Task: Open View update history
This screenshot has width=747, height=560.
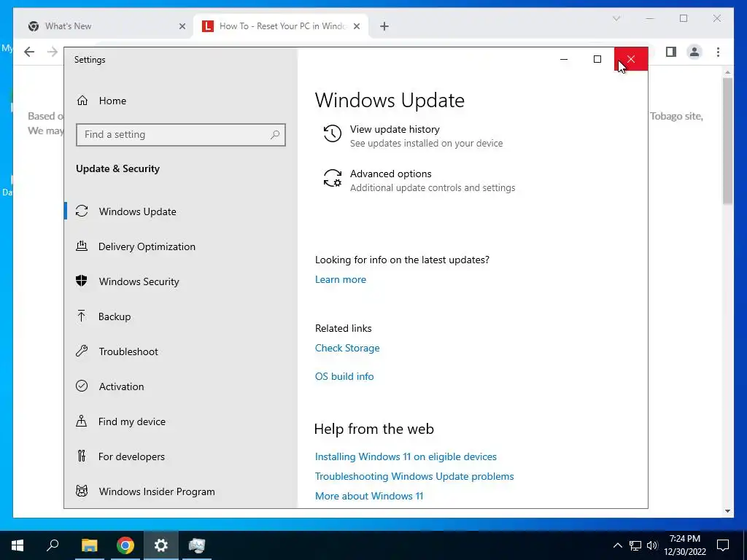Action: [x=395, y=130]
